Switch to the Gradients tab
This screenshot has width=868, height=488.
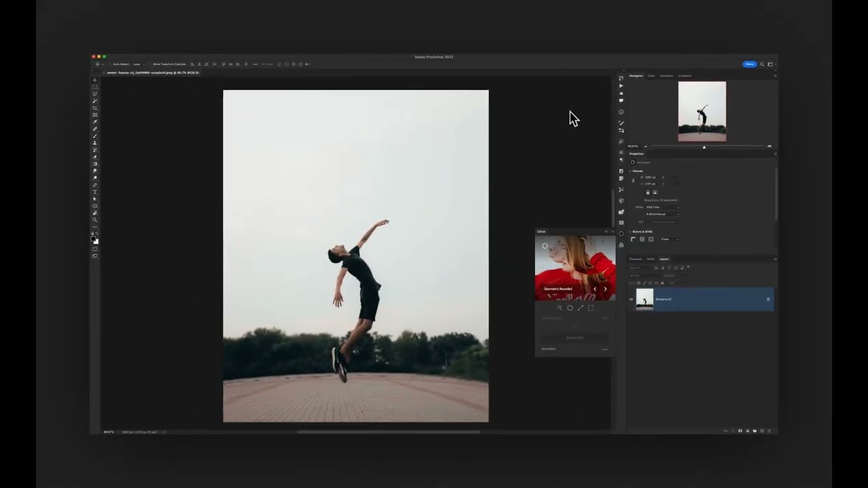point(685,75)
